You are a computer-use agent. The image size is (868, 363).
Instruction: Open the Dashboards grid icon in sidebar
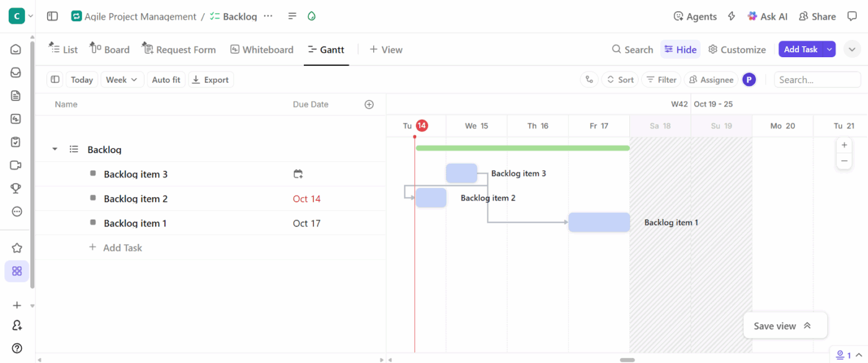[x=15, y=271]
